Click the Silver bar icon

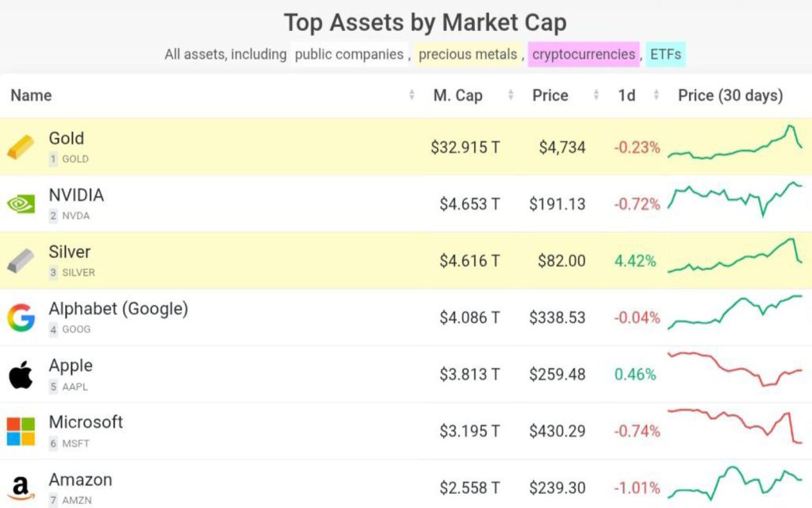pyautogui.click(x=21, y=261)
